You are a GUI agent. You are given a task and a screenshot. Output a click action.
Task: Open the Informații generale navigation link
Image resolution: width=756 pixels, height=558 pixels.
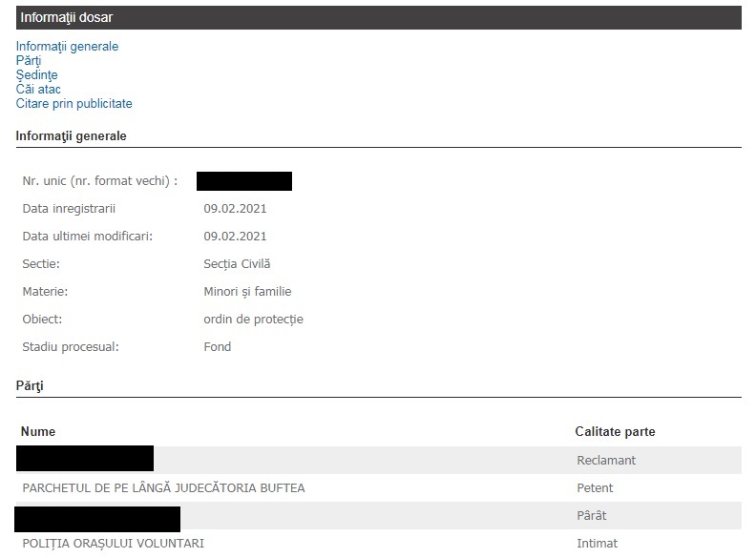[x=67, y=46]
